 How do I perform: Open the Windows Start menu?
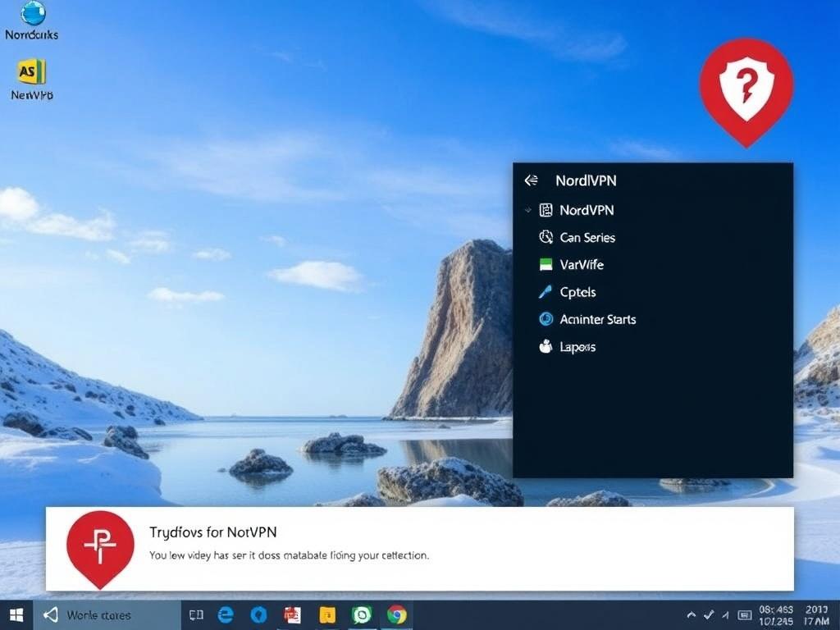pyautogui.click(x=16, y=615)
